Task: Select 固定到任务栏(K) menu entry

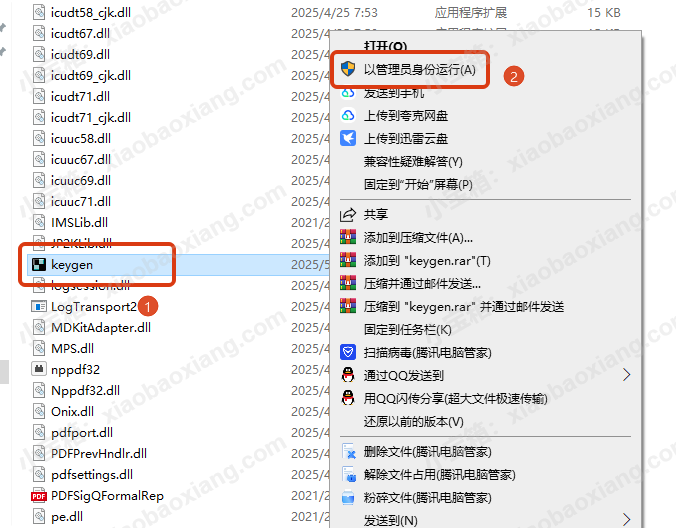Action: pyautogui.click(x=407, y=330)
